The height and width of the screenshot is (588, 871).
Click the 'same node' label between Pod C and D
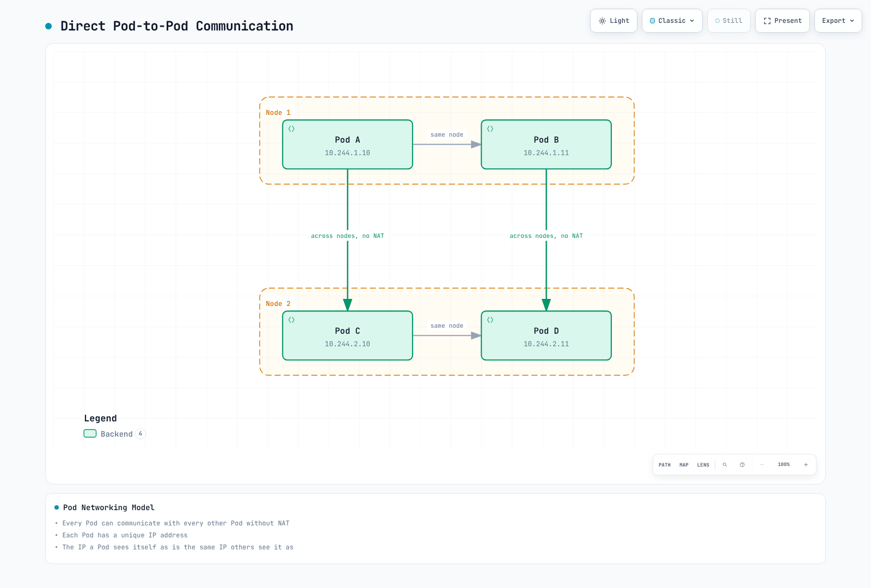[447, 326]
